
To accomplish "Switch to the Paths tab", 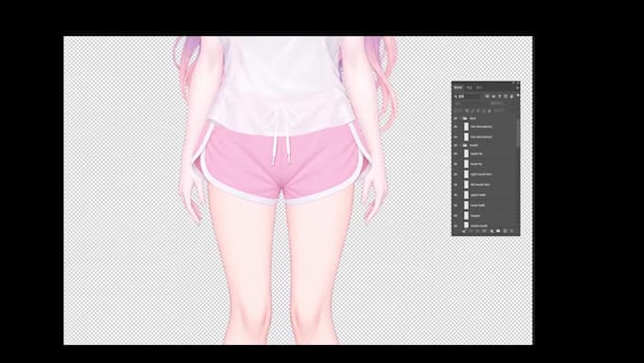I will pyautogui.click(x=479, y=87).
